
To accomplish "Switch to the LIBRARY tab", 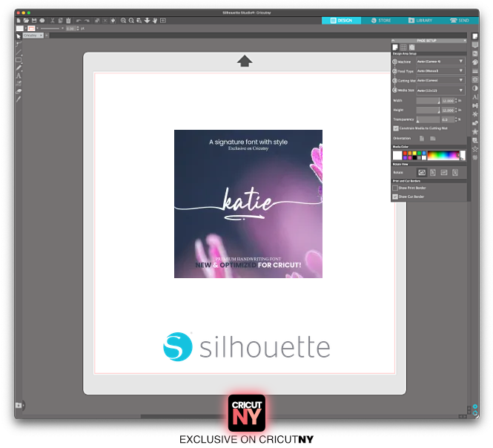I will (x=420, y=21).
